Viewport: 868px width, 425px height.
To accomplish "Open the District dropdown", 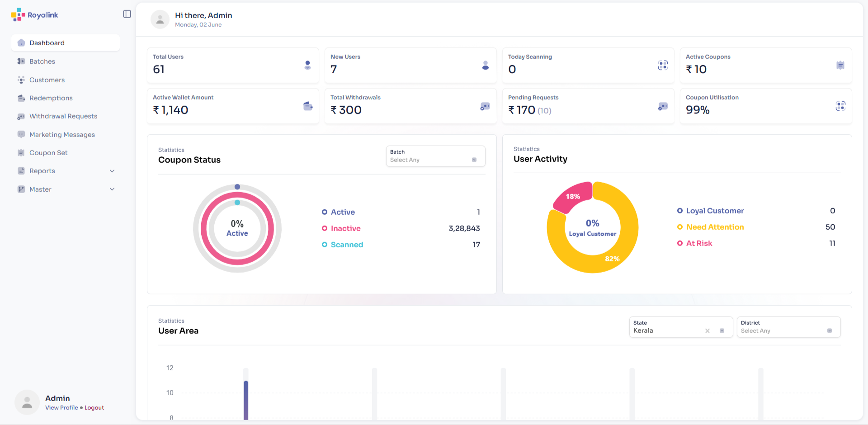I will [x=788, y=327].
